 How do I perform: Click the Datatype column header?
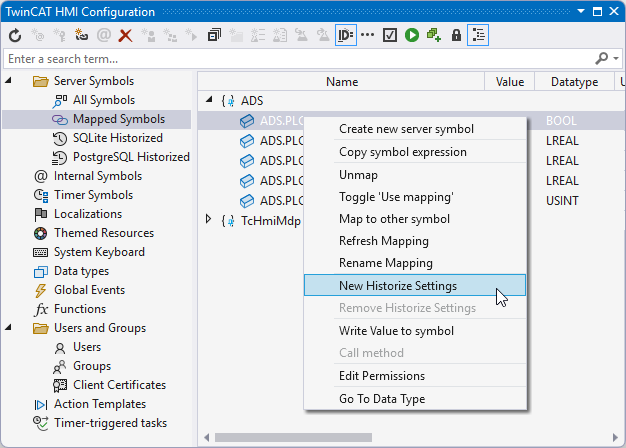[x=574, y=82]
